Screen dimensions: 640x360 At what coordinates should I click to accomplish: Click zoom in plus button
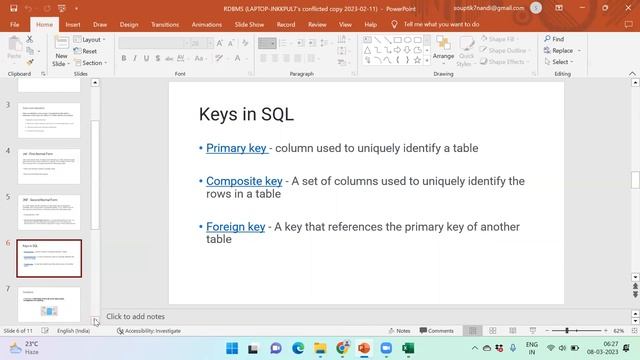click(606, 331)
